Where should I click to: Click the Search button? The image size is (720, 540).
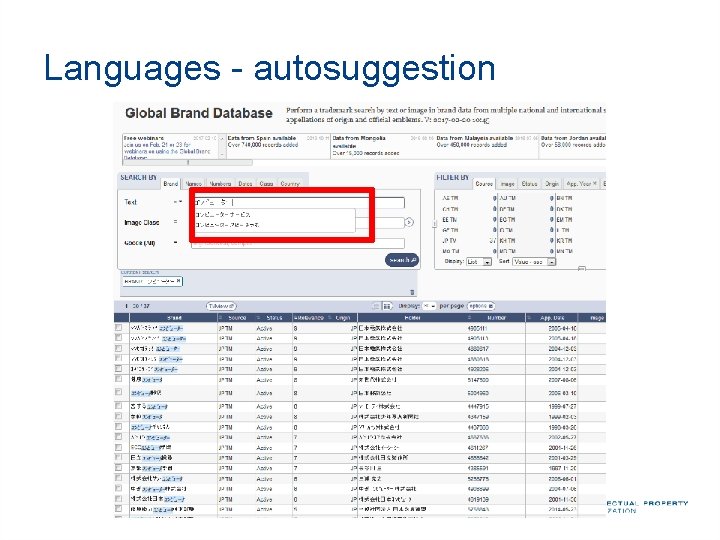tap(402, 260)
